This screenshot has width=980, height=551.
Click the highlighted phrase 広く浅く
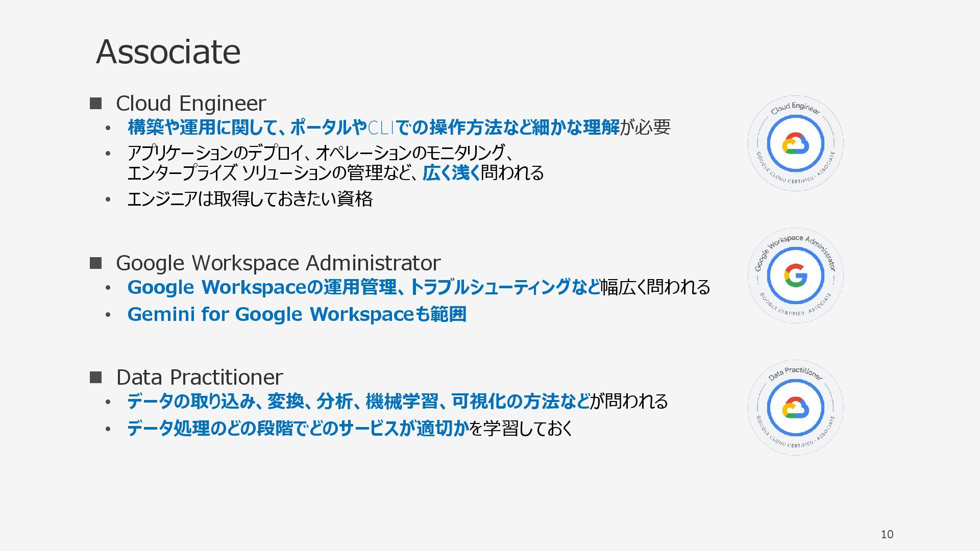coord(451,173)
